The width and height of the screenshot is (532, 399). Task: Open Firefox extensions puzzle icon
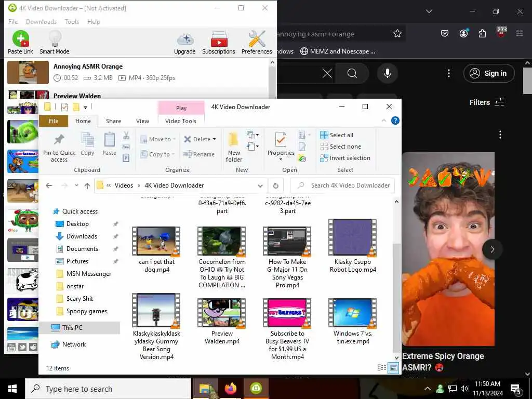pos(482,33)
